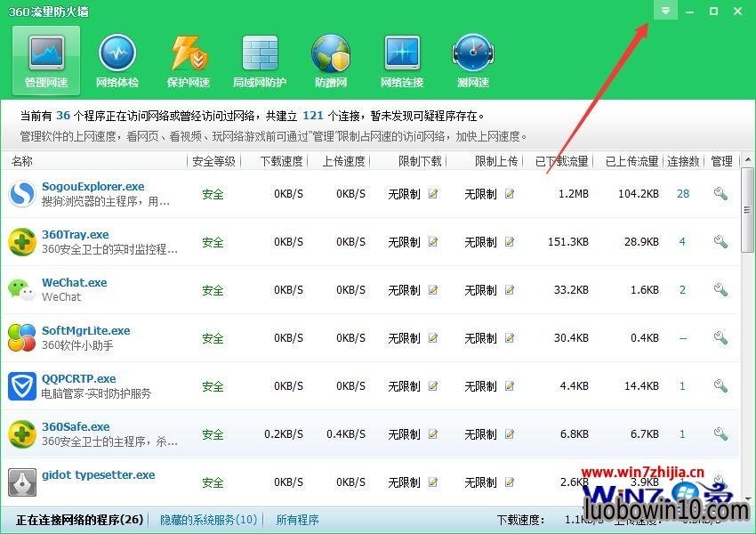Edit download limit for WeChat.exe
The width and height of the screenshot is (756, 534).
(433, 290)
